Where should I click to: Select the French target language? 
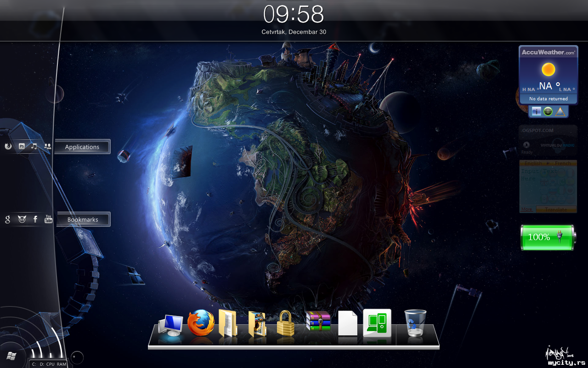click(563, 163)
